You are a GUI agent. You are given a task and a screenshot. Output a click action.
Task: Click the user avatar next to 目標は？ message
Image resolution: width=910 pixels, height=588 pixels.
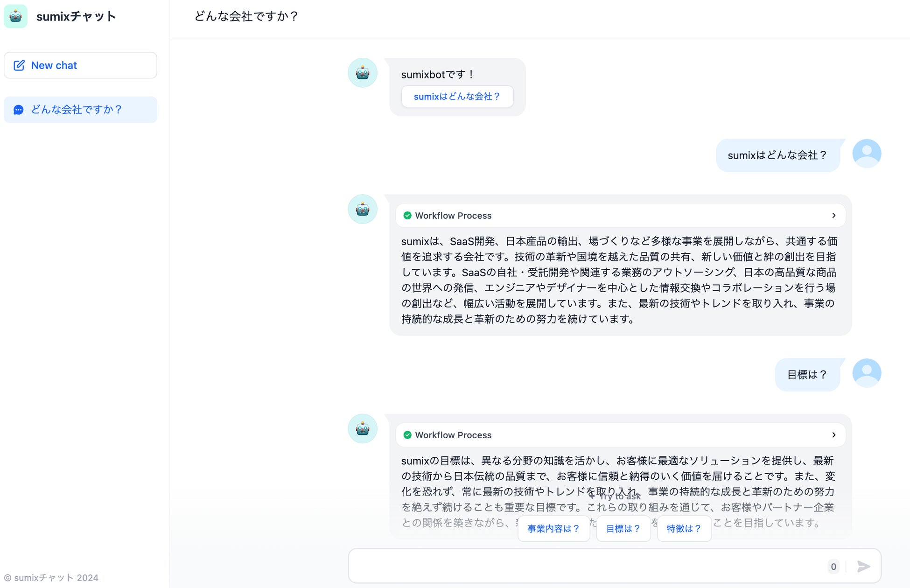(867, 373)
